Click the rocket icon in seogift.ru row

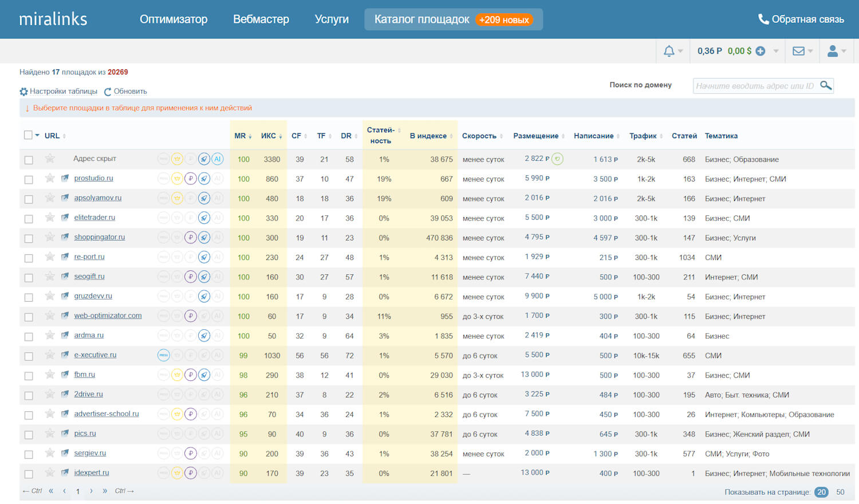[204, 277]
